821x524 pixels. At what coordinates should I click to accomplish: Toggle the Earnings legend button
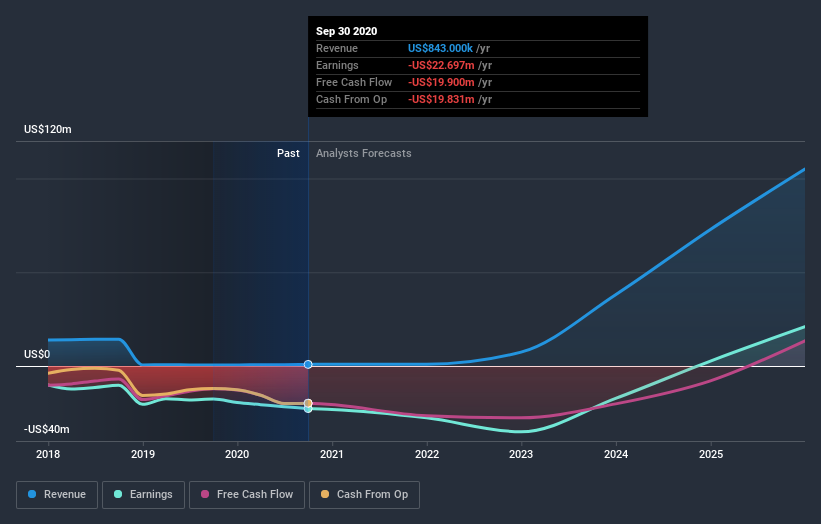pyautogui.click(x=143, y=495)
